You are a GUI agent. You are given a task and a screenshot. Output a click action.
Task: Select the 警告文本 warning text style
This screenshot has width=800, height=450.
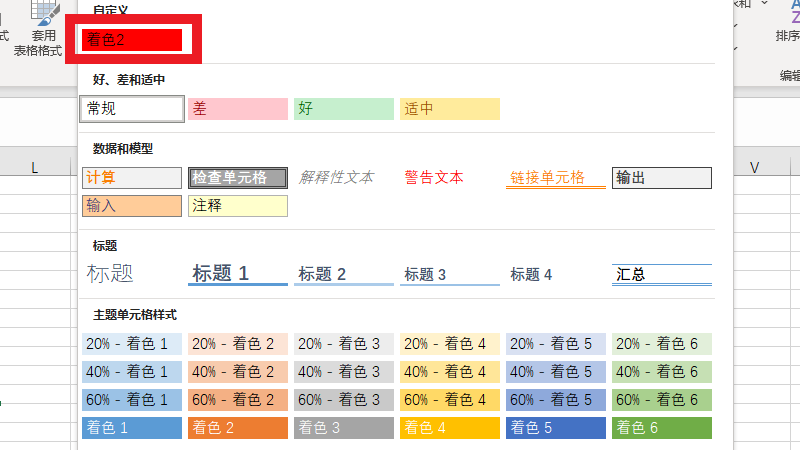pyautogui.click(x=434, y=178)
